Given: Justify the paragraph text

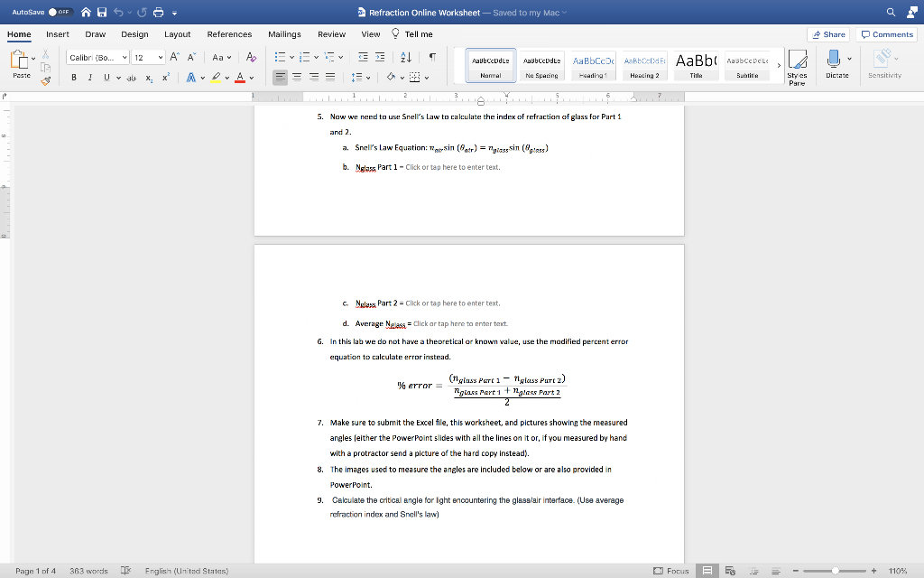Looking at the screenshot, I should coord(330,78).
